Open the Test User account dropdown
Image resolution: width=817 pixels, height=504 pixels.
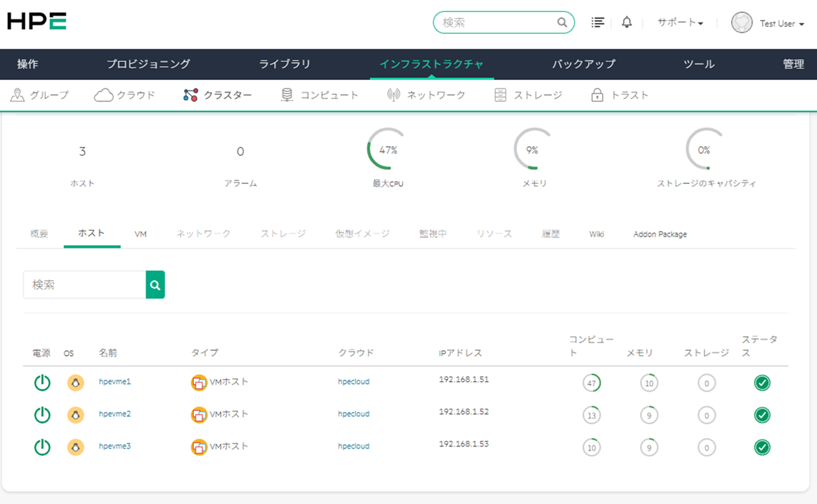tap(768, 23)
